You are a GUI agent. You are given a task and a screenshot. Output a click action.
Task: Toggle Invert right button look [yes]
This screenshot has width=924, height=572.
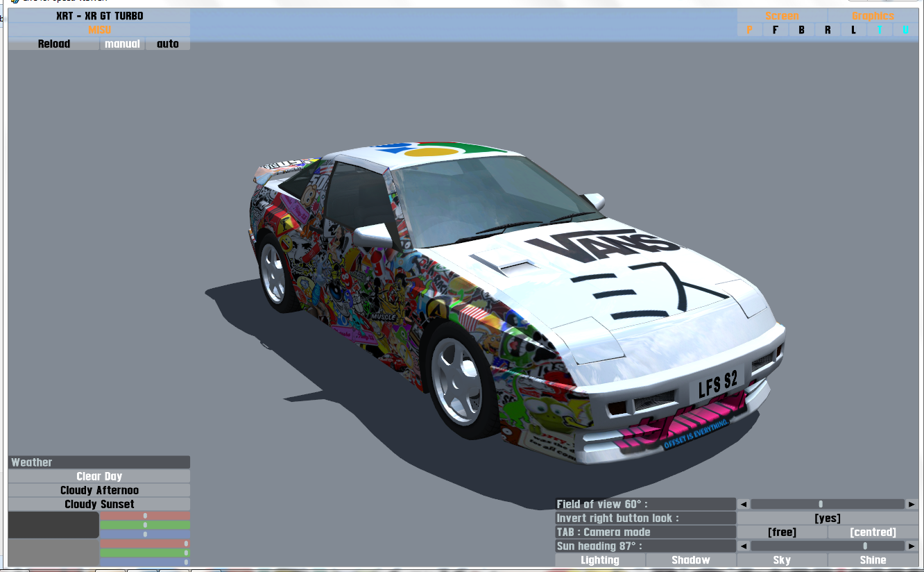[828, 518]
